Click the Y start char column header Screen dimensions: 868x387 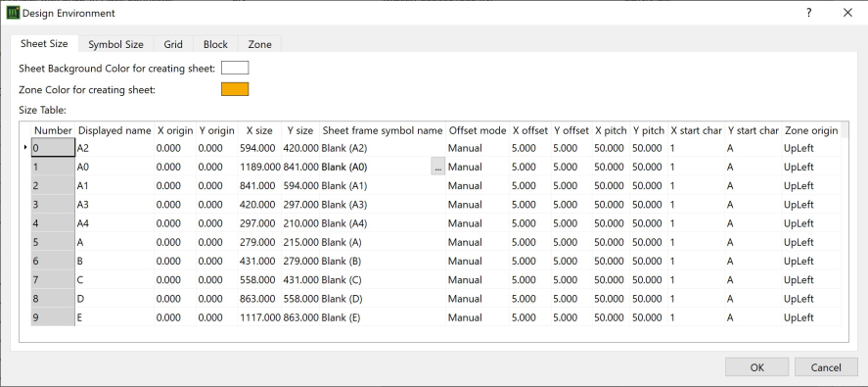pos(753,130)
